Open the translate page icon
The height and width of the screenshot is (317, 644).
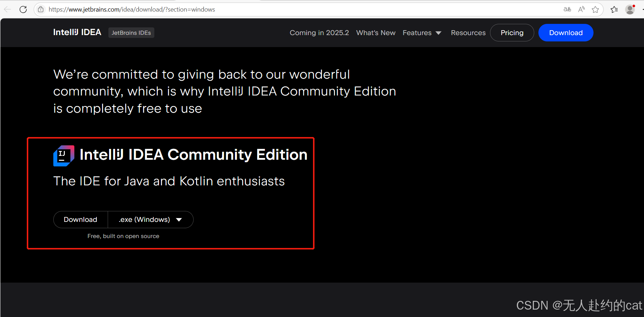pyautogui.click(x=567, y=9)
